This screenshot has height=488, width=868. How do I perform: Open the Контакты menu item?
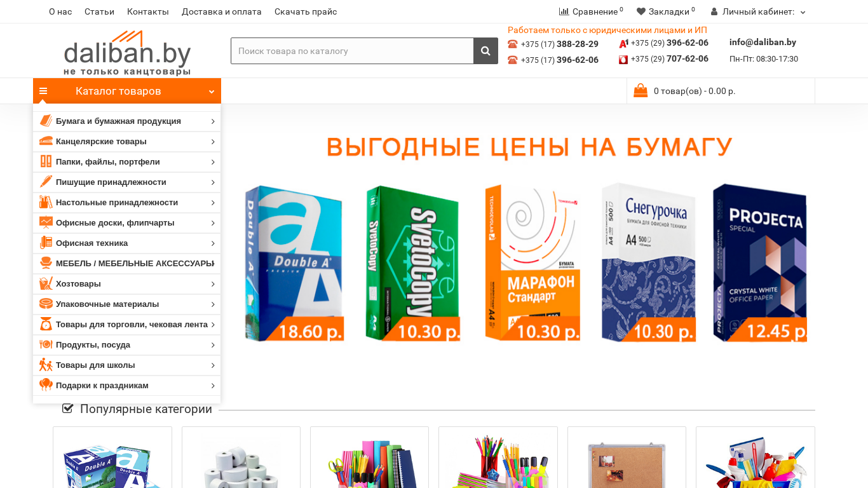(x=148, y=11)
